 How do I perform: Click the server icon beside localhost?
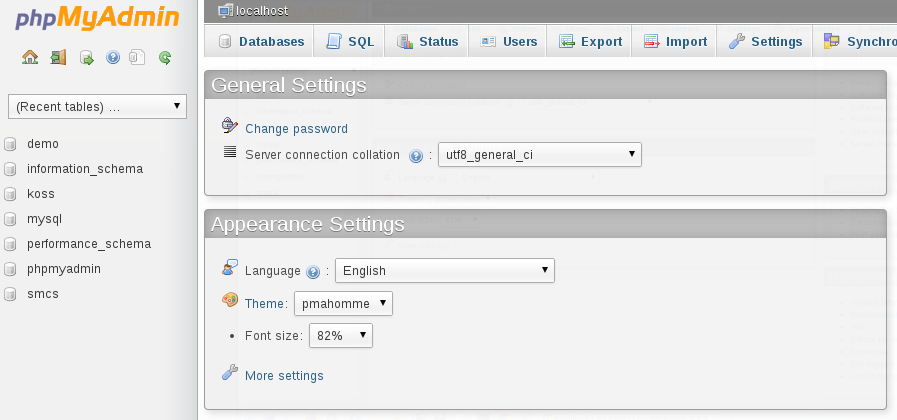pyautogui.click(x=226, y=10)
